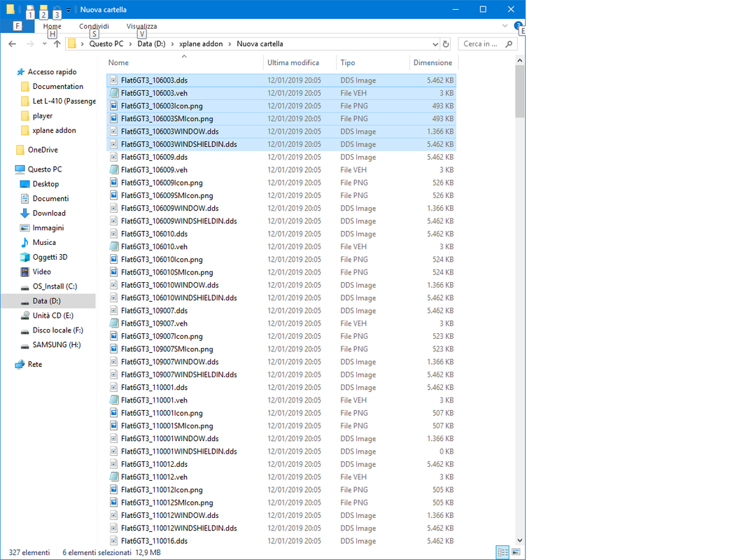
Task: Select Unità CD (E:) drive
Action: point(52,316)
